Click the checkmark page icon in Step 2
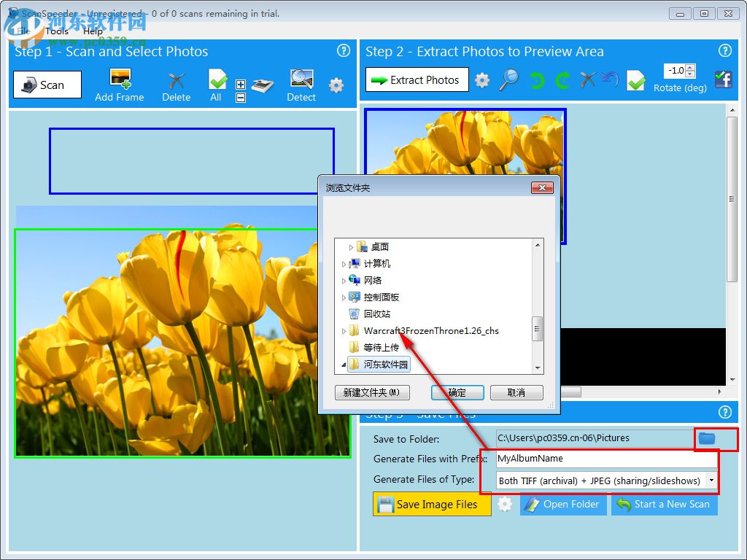 click(635, 80)
